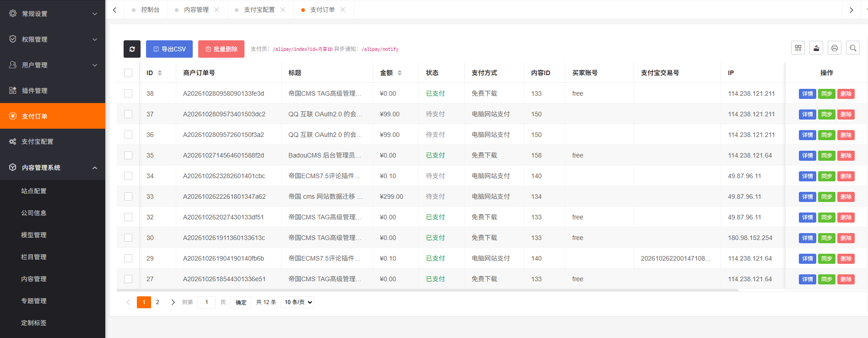Click the 支付订单 sidebar yen icon
This screenshot has width=868, height=338.
(x=13, y=116)
